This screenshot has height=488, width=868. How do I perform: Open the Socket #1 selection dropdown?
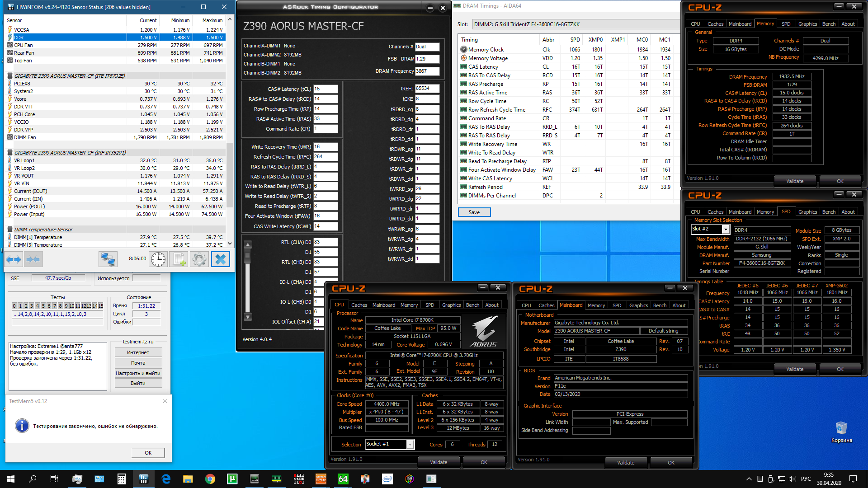410,444
